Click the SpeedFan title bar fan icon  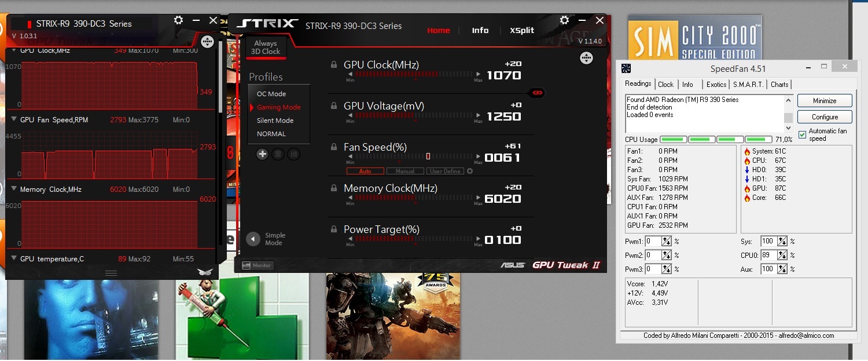pyautogui.click(x=626, y=68)
